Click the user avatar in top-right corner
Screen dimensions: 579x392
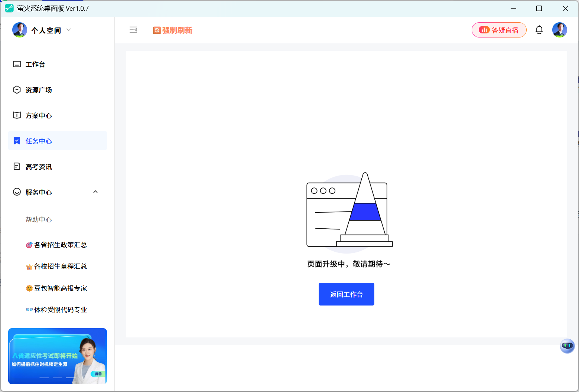click(x=560, y=30)
